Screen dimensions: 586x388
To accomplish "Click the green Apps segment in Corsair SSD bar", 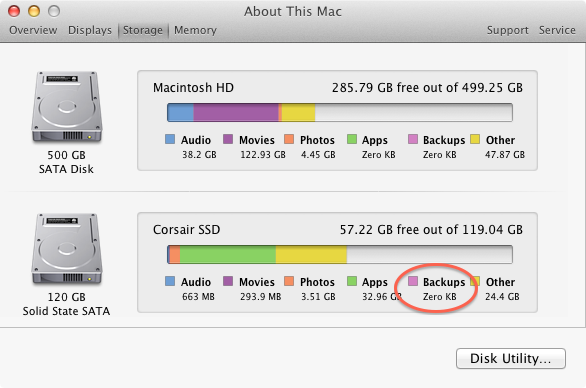I will click(x=228, y=255).
